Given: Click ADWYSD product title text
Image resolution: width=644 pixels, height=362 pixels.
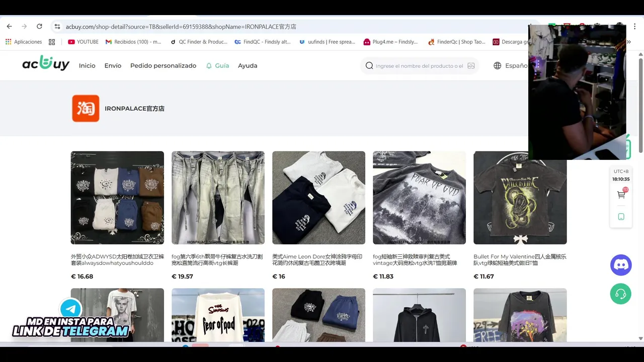Looking at the screenshot, I should [116, 260].
